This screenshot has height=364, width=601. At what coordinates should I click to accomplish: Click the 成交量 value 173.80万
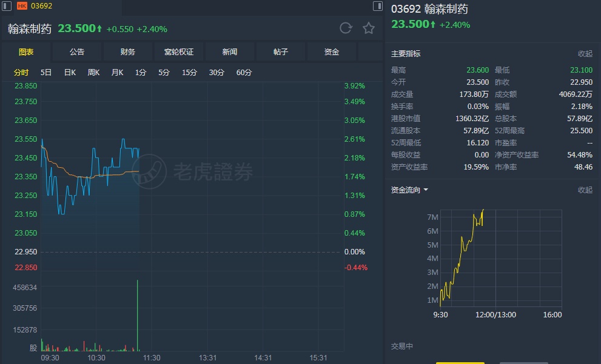coord(474,94)
